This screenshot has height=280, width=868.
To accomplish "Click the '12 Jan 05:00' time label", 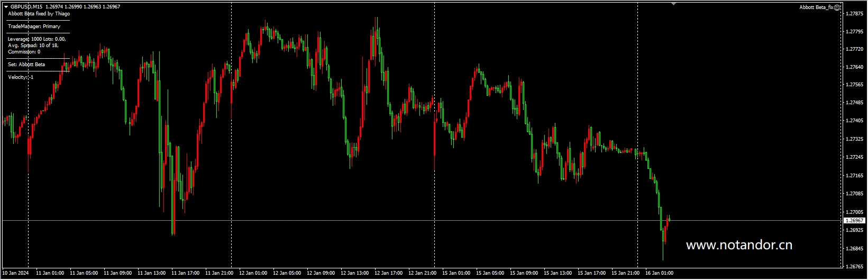I will (x=287, y=273).
